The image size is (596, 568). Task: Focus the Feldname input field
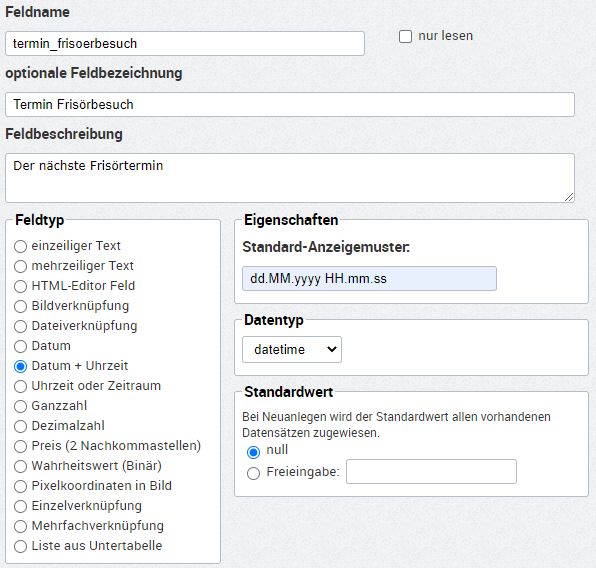pyautogui.click(x=185, y=44)
